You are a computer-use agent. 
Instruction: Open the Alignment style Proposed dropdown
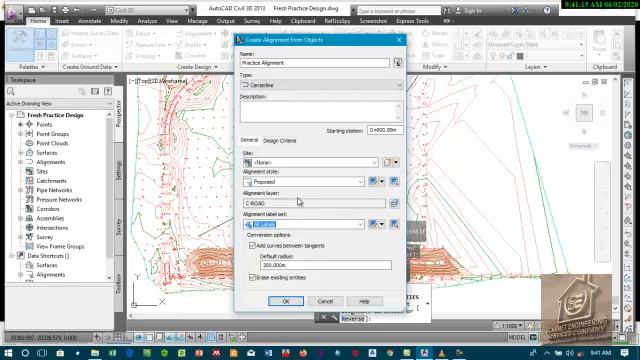[x=304, y=182]
